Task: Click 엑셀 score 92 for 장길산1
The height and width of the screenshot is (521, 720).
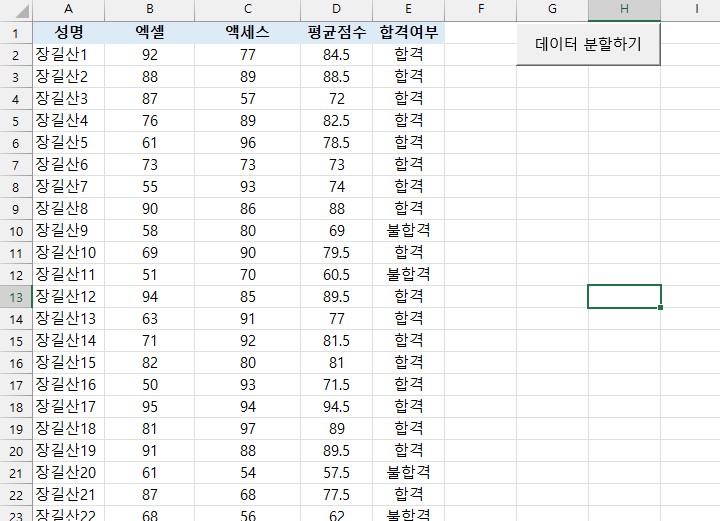Action: [150, 55]
